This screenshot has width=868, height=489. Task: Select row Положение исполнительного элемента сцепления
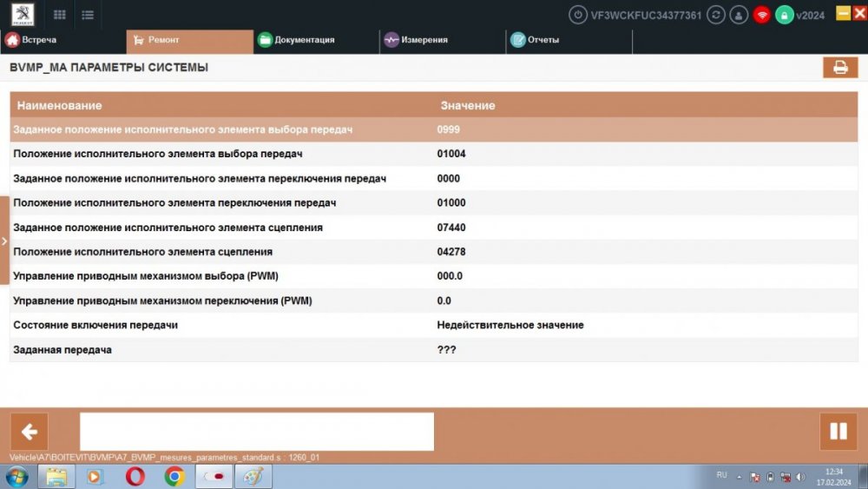click(434, 252)
